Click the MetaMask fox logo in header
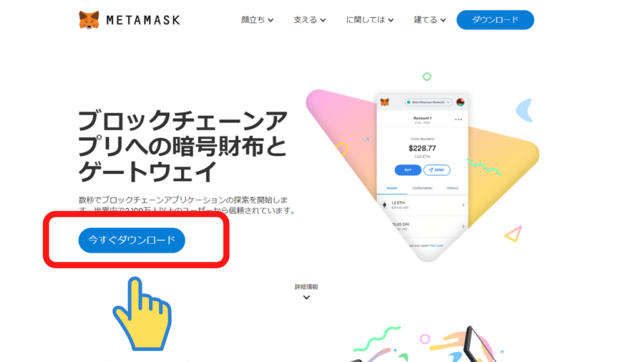 [x=89, y=19]
